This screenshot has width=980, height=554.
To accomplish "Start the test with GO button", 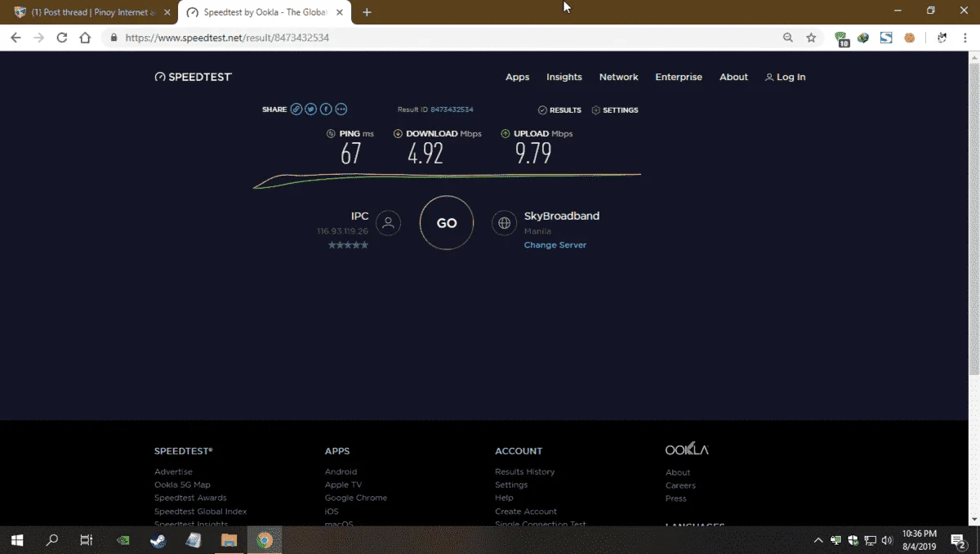I will pos(447,223).
